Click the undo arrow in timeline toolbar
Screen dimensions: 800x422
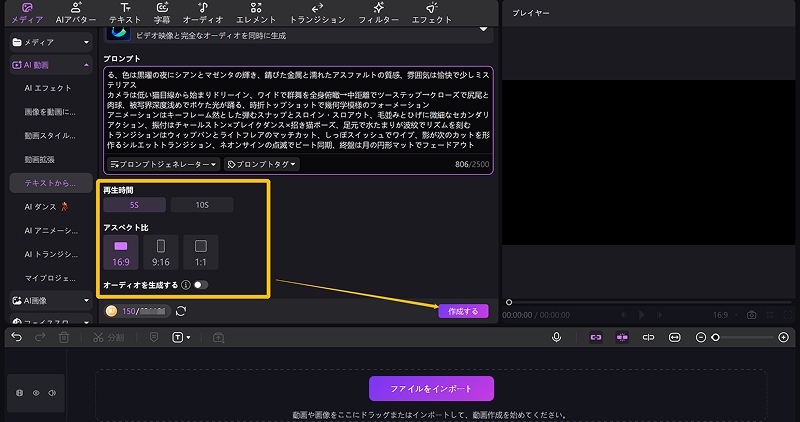[17, 337]
